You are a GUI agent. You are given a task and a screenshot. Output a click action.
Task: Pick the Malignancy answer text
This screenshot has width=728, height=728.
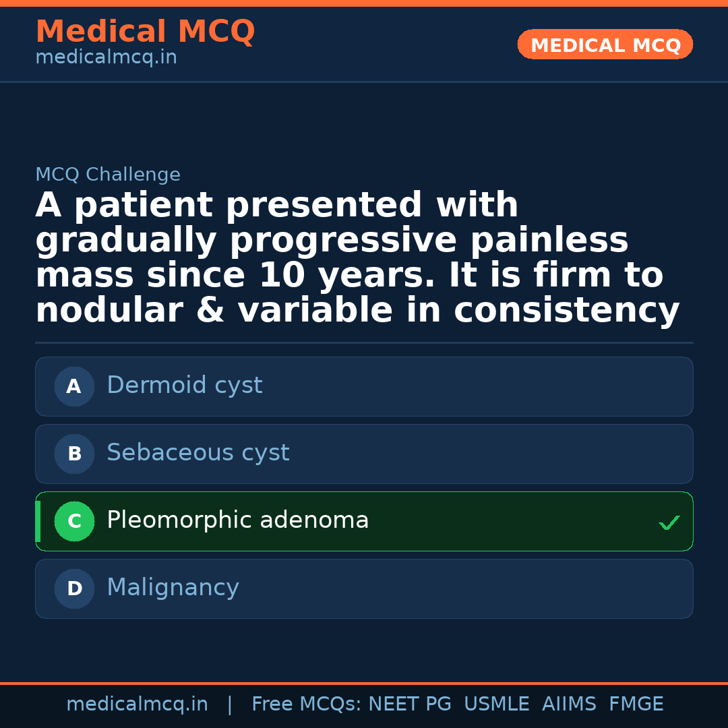(x=173, y=588)
